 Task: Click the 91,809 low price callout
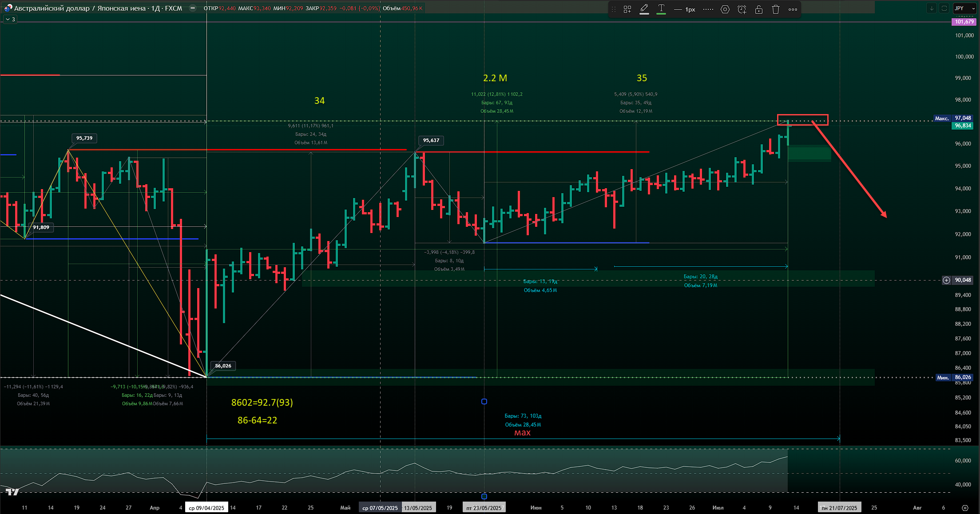pyautogui.click(x=41, y=227)
